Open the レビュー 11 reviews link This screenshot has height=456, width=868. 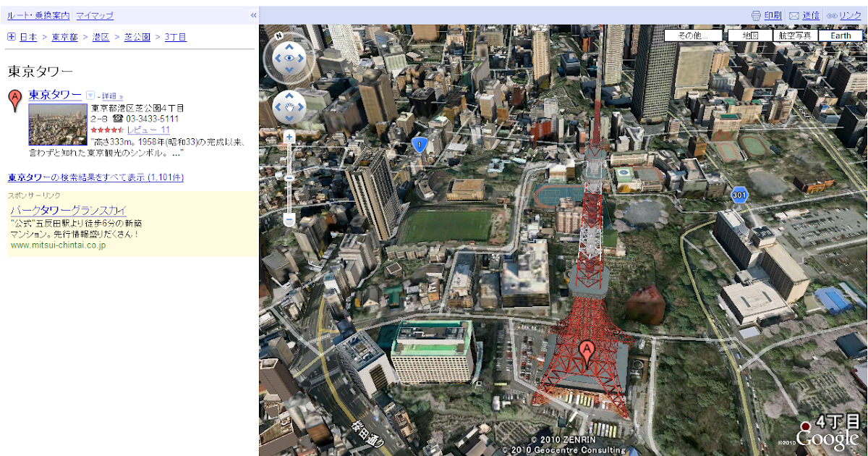[148, 130]
